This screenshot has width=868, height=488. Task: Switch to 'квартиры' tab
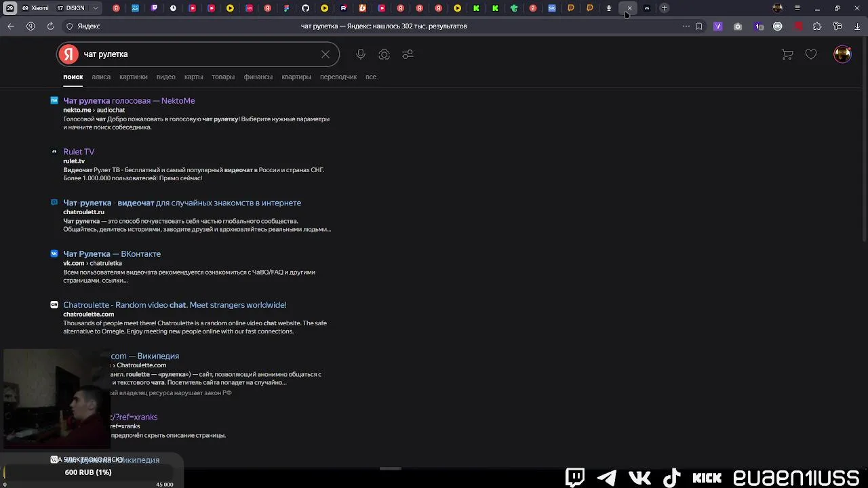point(296,77)
